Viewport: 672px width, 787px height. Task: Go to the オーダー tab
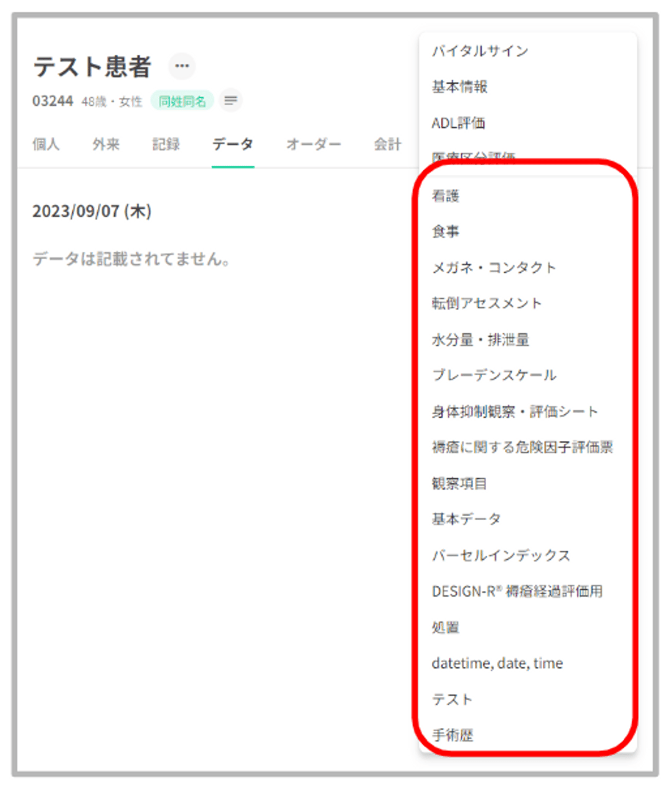pyautogui.click(x=313, y=144)
